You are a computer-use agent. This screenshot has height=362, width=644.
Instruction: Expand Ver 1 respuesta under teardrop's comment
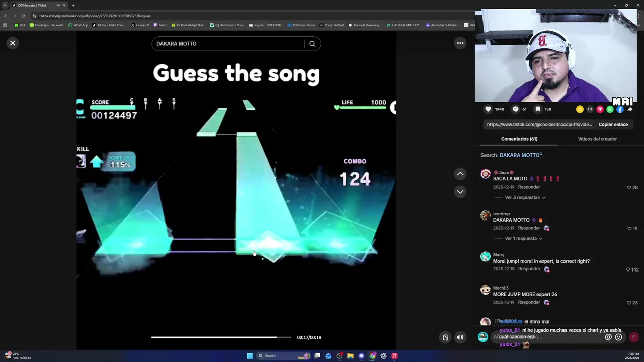[x=524, y=239]
